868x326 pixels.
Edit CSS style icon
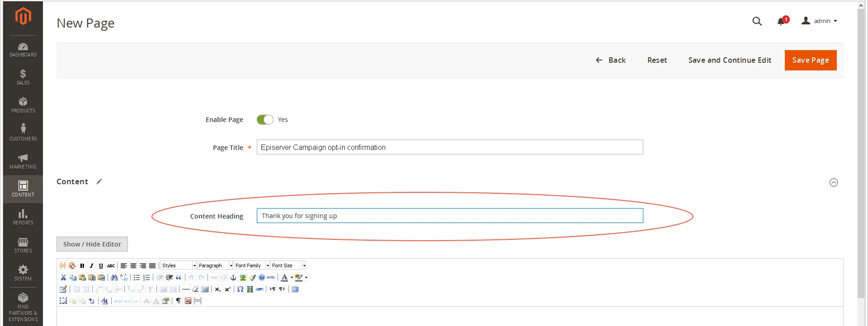point(104,301)
